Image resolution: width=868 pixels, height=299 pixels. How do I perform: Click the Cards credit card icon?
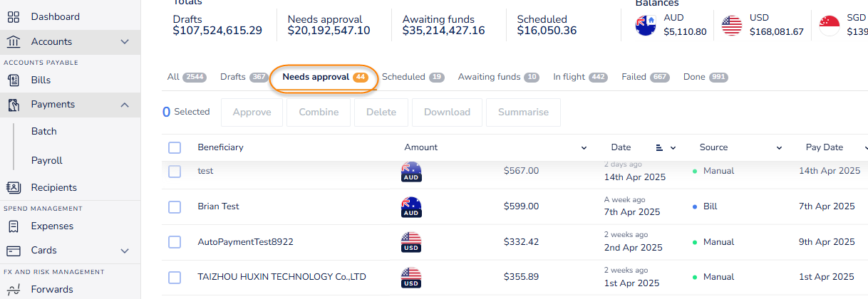[x=14, y=251]
